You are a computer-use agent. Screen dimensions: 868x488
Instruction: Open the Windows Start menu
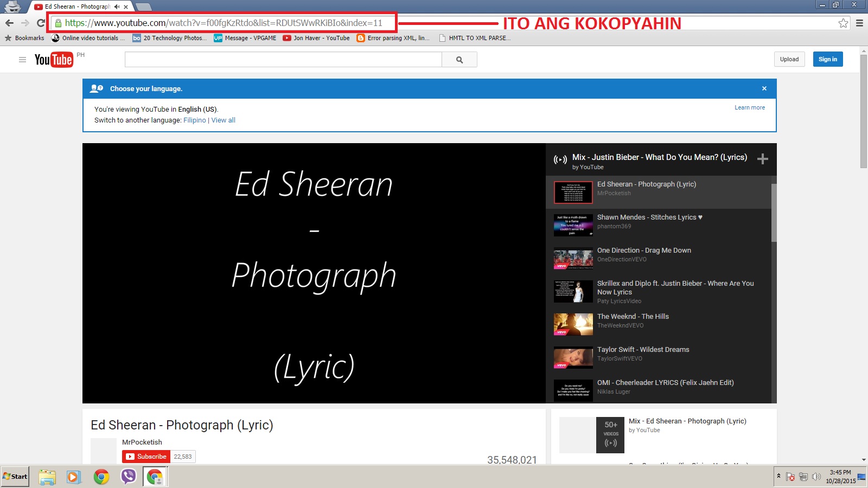15,477
